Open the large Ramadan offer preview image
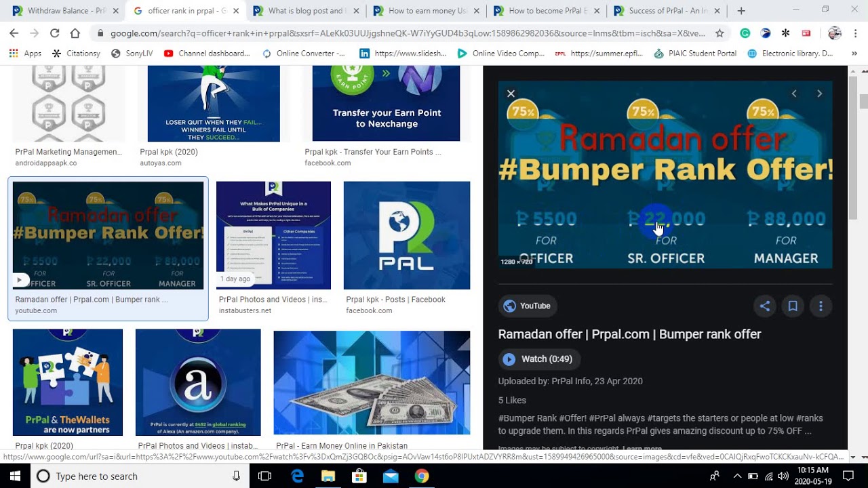 [x=665, y=174]
